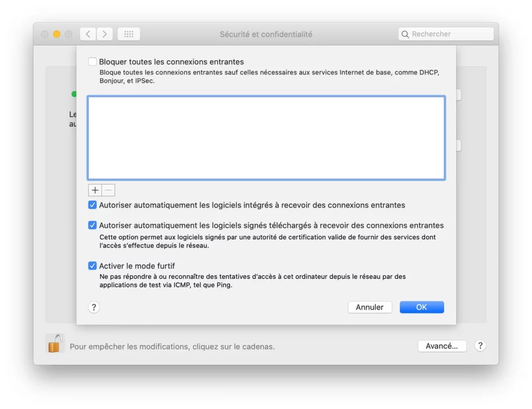The image size is (532, 409).
Task: Click the padlock icon to prevent changes
Action: (x=55, y=344)
